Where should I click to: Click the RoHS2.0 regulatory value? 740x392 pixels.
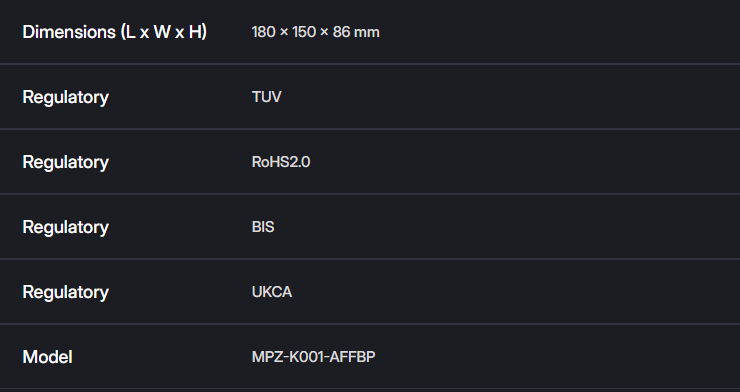(281, 162)
